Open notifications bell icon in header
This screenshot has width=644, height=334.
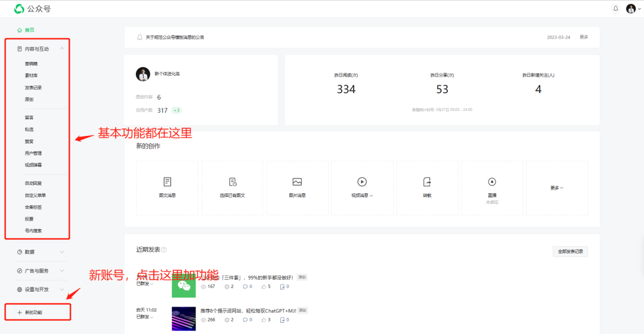click(x=616, y=8)
